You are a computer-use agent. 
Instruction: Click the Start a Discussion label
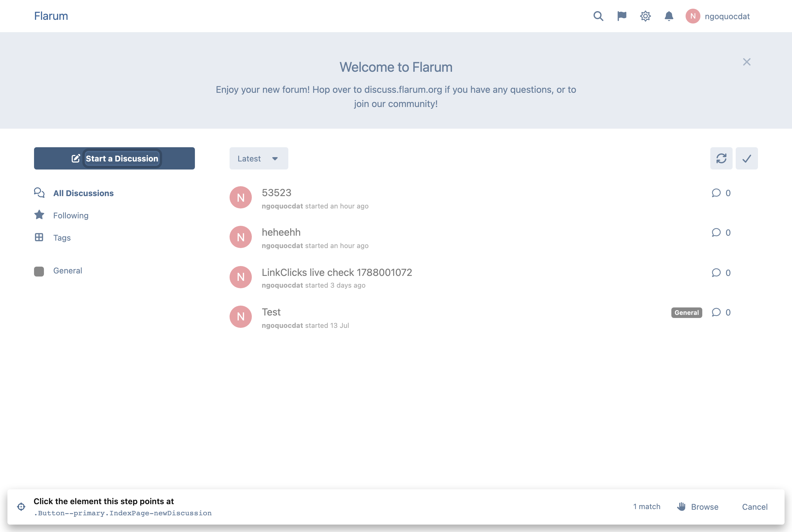click(x=122, y=158)
